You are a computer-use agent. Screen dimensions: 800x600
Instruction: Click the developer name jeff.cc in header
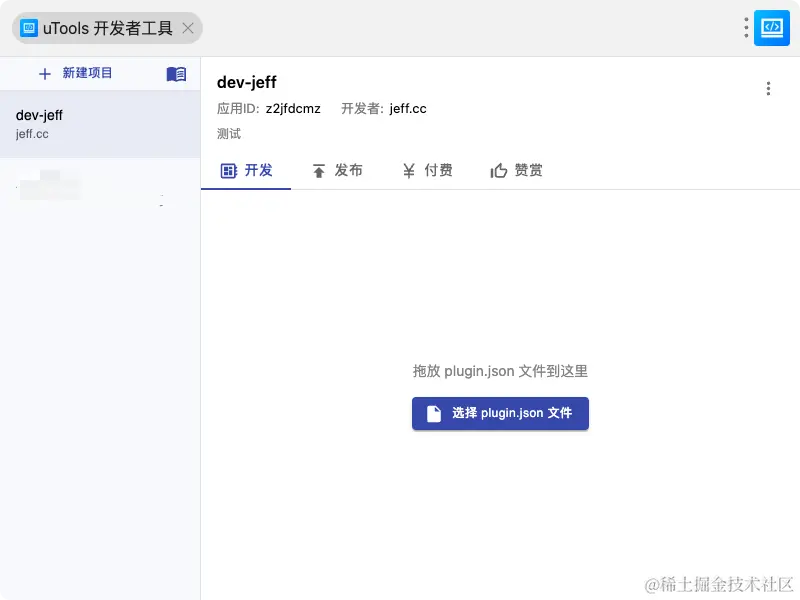click(408, 109)
